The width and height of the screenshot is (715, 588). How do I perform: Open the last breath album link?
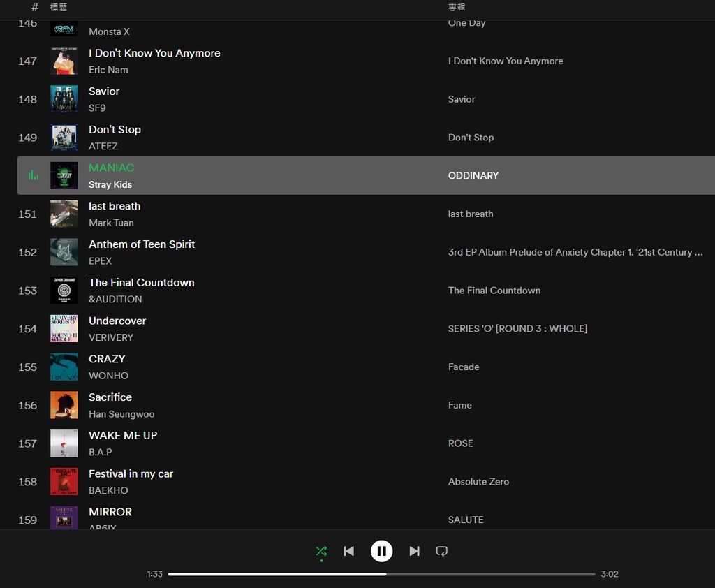(471, 214)
